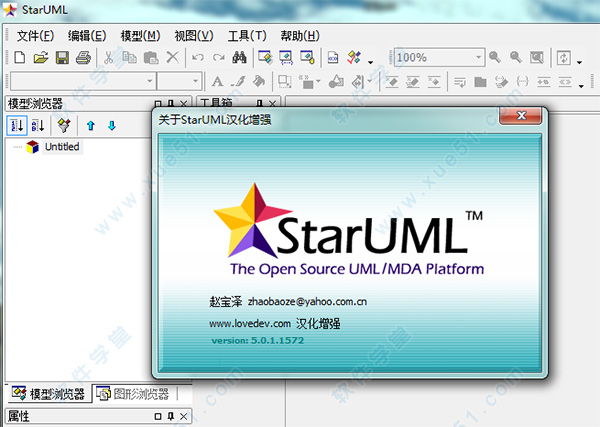Toggle the first of three window-pane icons after binoculars
Image resolution: width=600 pixels, height=427 pixels.
point(265,58)
